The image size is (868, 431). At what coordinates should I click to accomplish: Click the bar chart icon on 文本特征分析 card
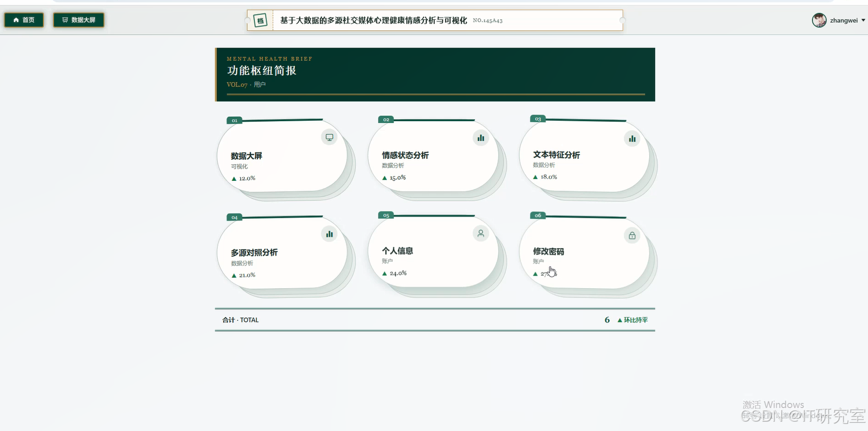point(632,138)
